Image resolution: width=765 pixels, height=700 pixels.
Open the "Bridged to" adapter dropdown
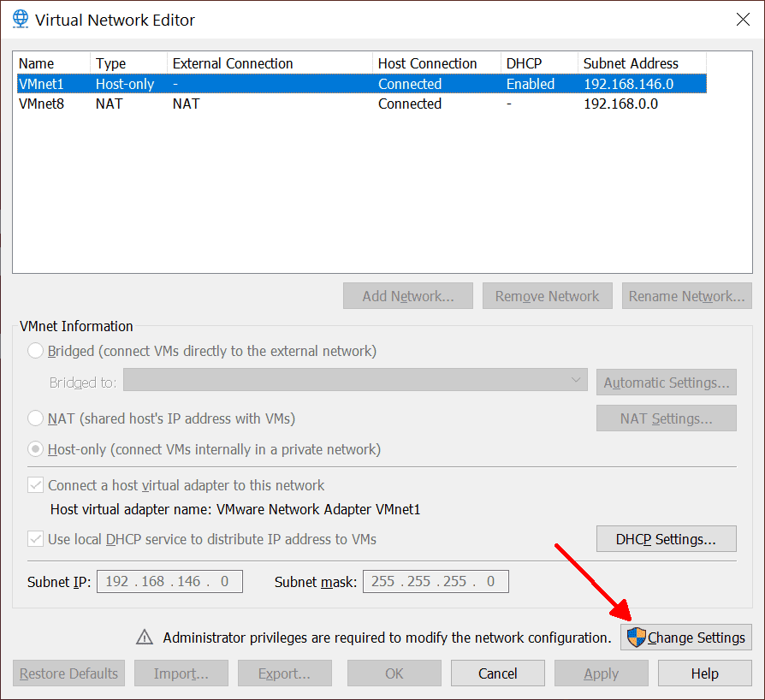(575, 382)
